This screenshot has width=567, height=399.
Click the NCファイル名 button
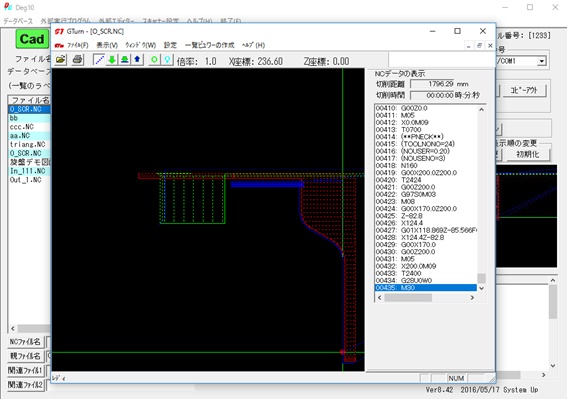pyautogui.click(x=25, y=341)
